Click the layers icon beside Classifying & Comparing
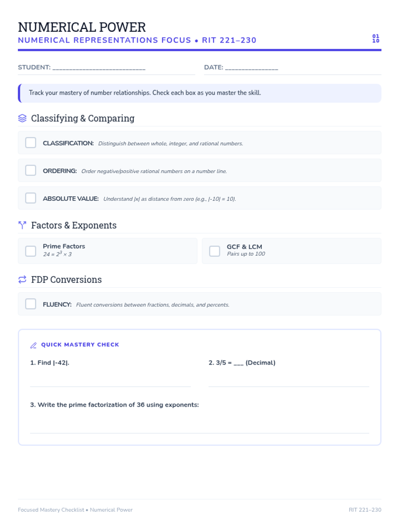The height and width of the screenshot is (532, 399). tap(22, 118)
